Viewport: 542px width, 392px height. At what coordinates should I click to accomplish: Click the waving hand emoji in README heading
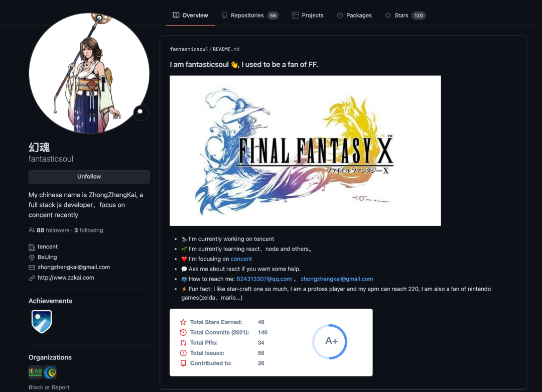pos(234,65)
